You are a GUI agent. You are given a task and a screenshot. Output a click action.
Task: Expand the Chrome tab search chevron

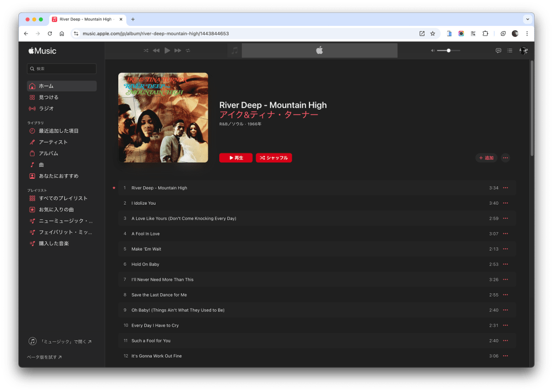pos(527,19)
